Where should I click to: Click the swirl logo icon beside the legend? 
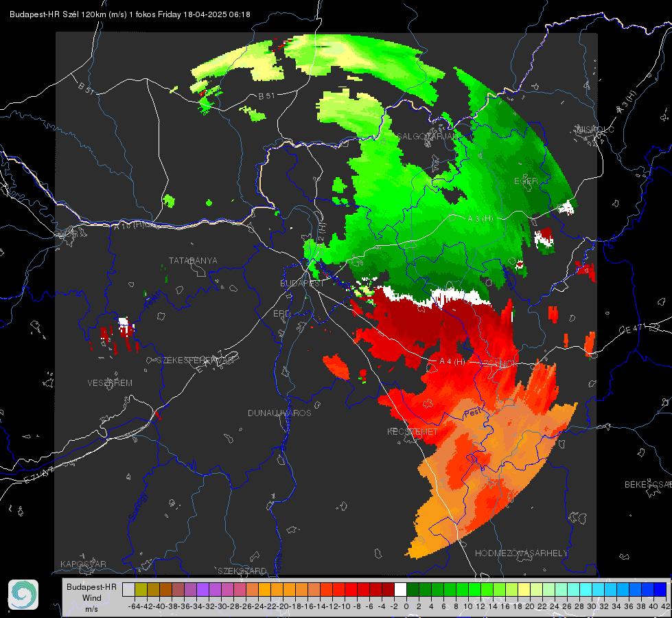click(23, 595)
